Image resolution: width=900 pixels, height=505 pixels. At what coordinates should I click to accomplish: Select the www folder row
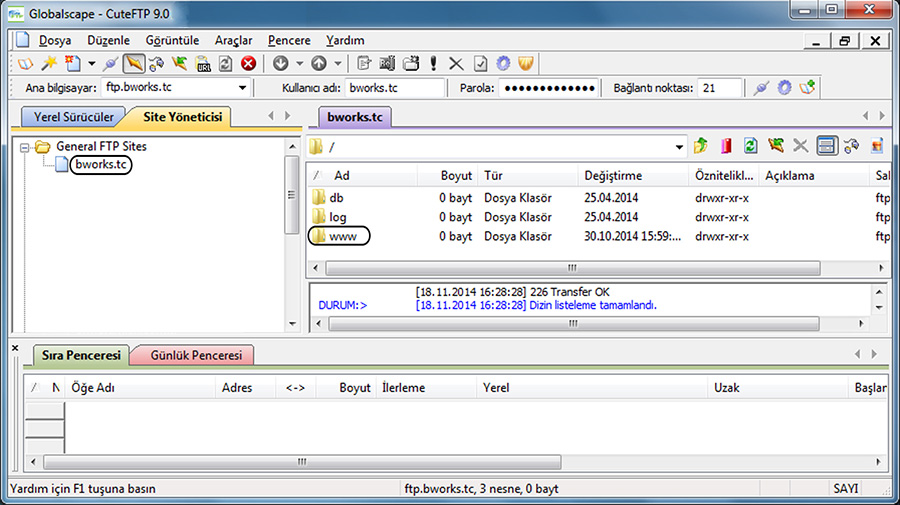(x=597, y=236)
